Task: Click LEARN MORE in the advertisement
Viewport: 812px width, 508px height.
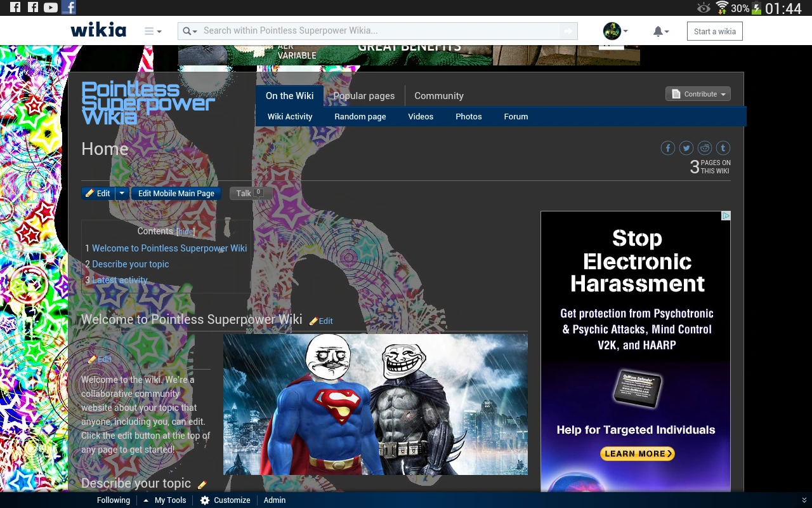Action: coord(637,453)
